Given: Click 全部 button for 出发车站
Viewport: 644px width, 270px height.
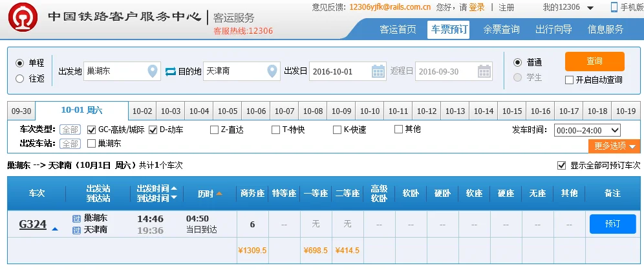Looking at the screenshot, I should (x=70, y=144).
